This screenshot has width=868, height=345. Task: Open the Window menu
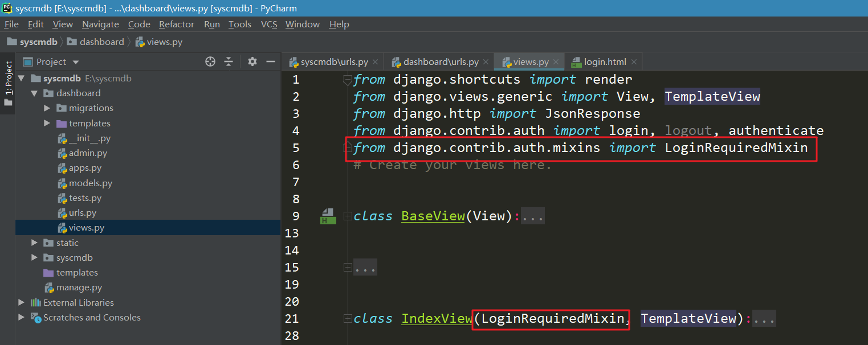pyautogui.click(x=303, y=24)
